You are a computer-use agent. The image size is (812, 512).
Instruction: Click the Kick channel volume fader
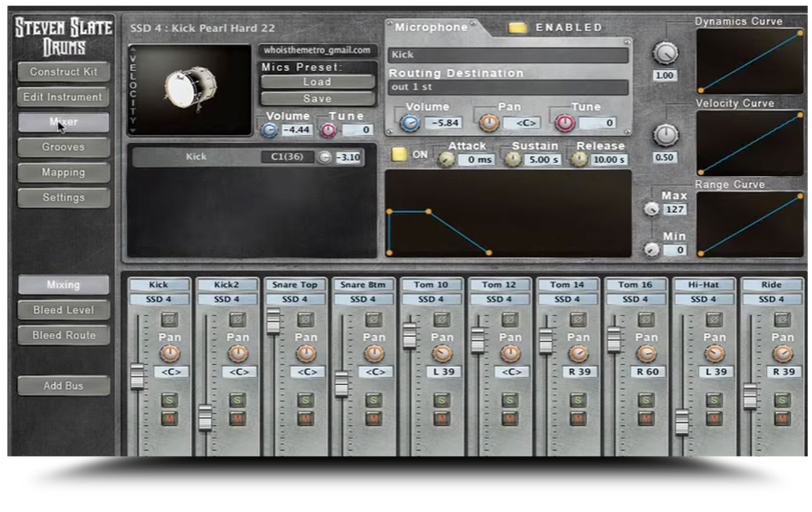[x=137, y=377]
